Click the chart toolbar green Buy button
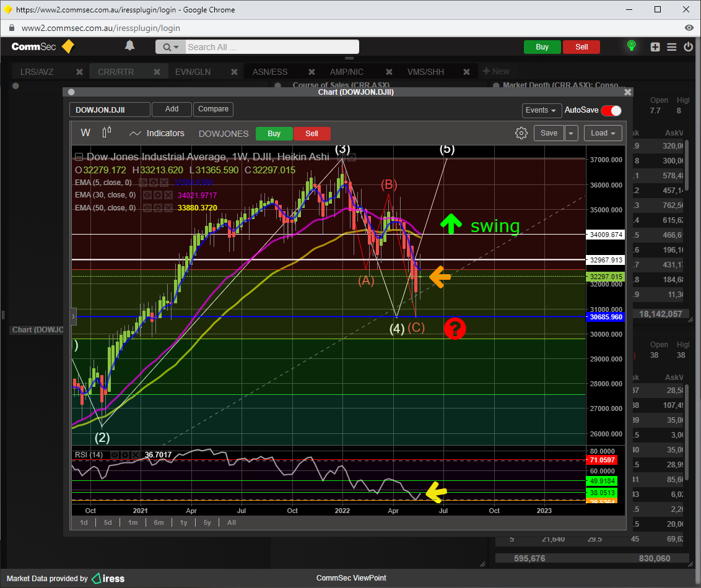 click(x=274, y=134)
